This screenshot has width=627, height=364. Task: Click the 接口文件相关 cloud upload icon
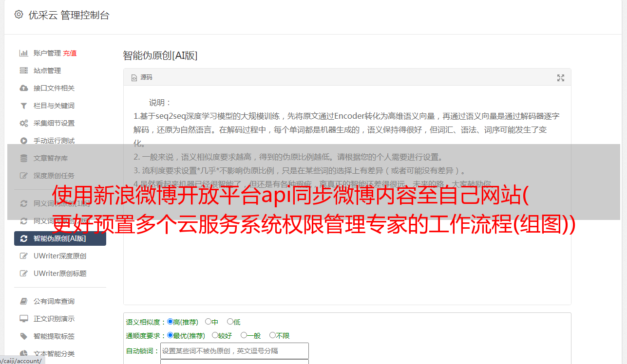coord(23,88)
